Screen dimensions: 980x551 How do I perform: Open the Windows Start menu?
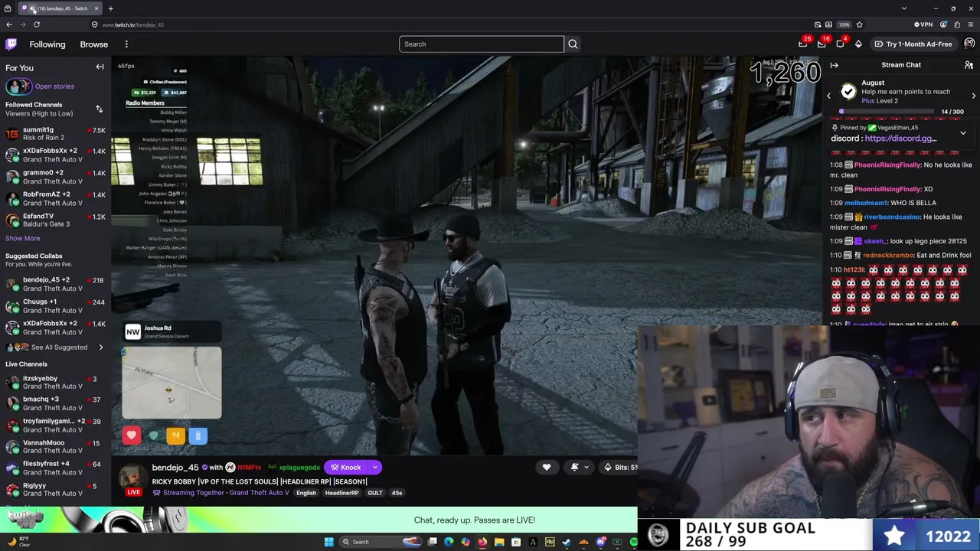(329, 542)
